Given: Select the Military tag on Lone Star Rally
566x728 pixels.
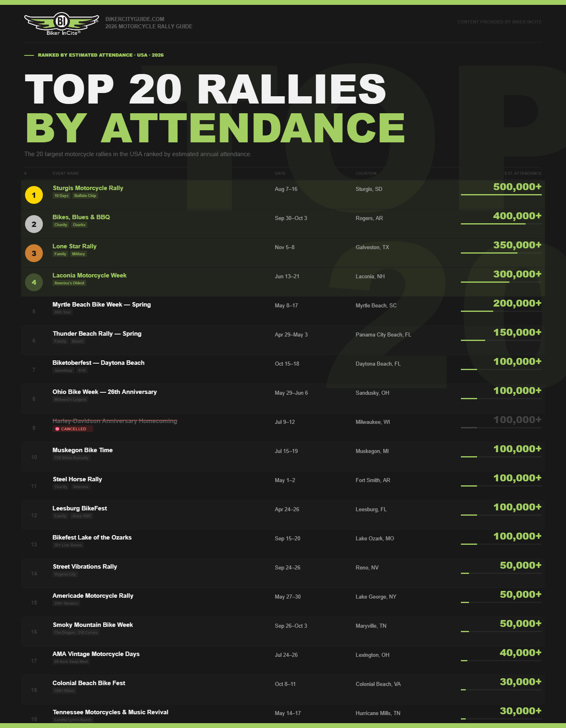Looking at the screenshot, I should click(x=78, y=254).
